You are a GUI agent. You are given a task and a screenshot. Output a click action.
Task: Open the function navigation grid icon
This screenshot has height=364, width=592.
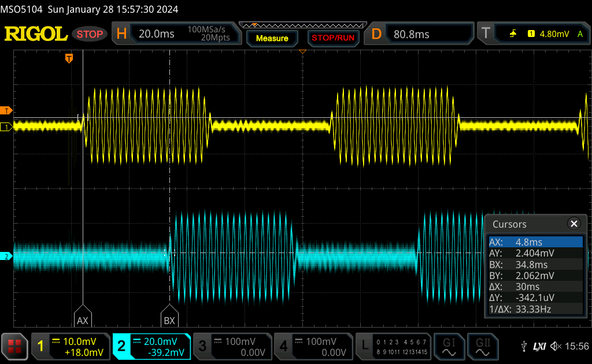click(14, 346)
